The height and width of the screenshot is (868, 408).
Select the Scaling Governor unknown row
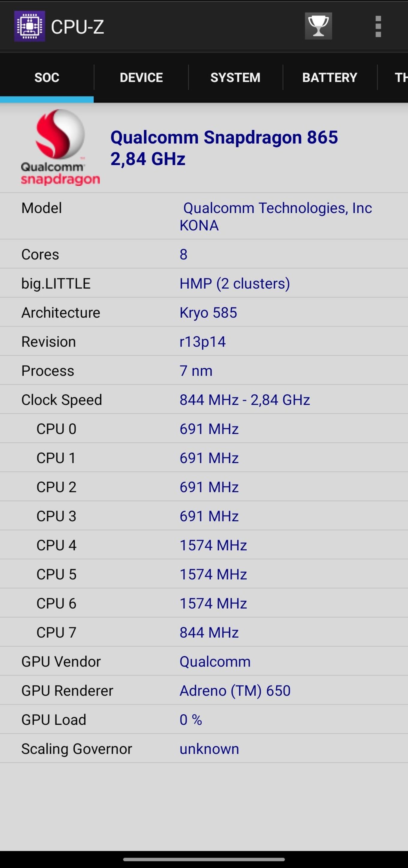tap(204, 748)
